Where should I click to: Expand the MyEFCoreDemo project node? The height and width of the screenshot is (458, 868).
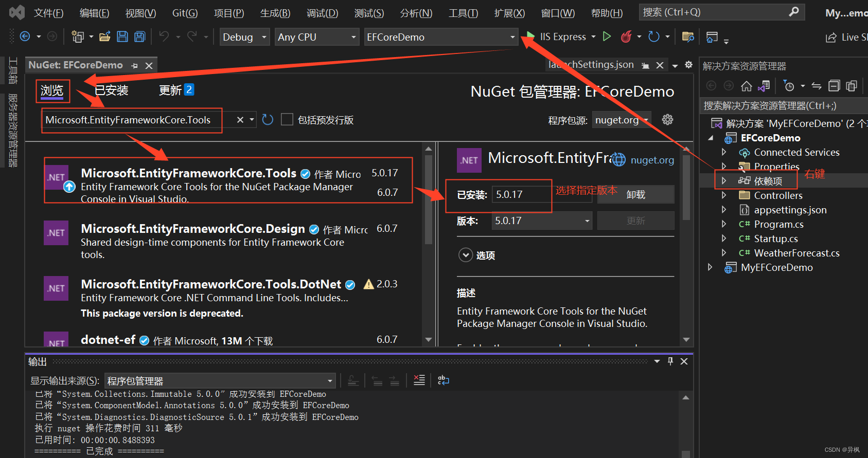click(x=710, y=267)
